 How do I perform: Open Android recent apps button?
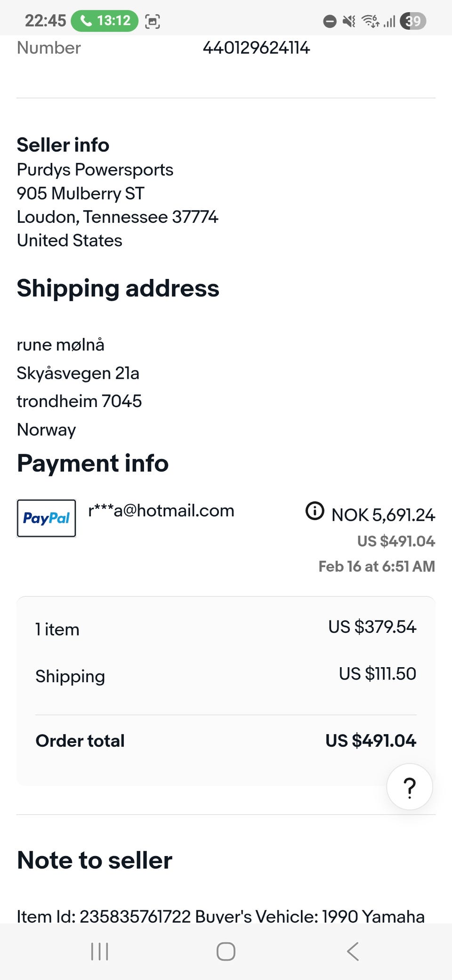[99, 951]
